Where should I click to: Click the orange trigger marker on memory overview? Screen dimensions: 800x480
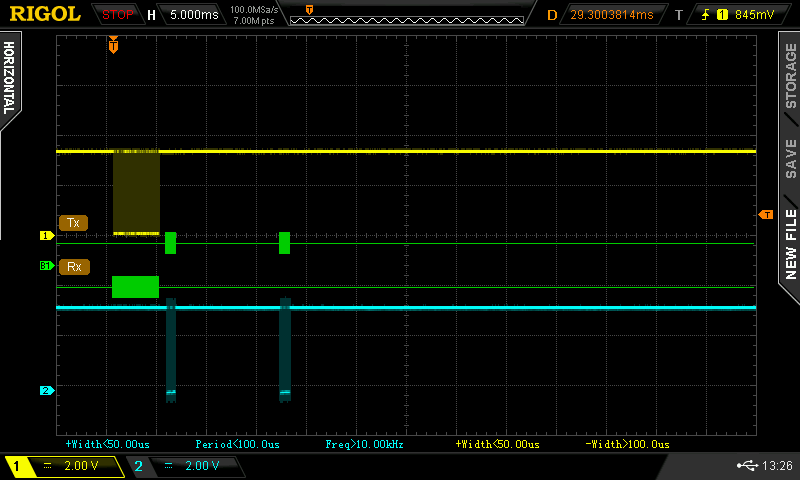tap(309, 10)
